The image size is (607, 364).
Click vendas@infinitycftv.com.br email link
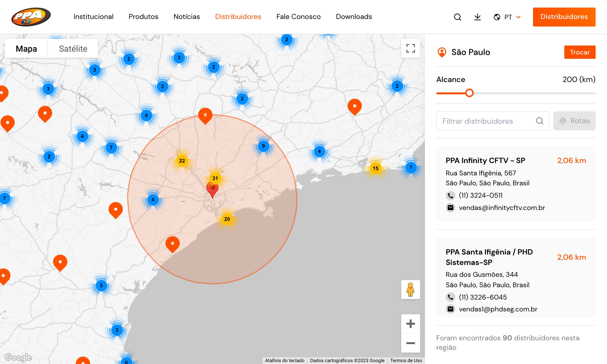(502, 208)
